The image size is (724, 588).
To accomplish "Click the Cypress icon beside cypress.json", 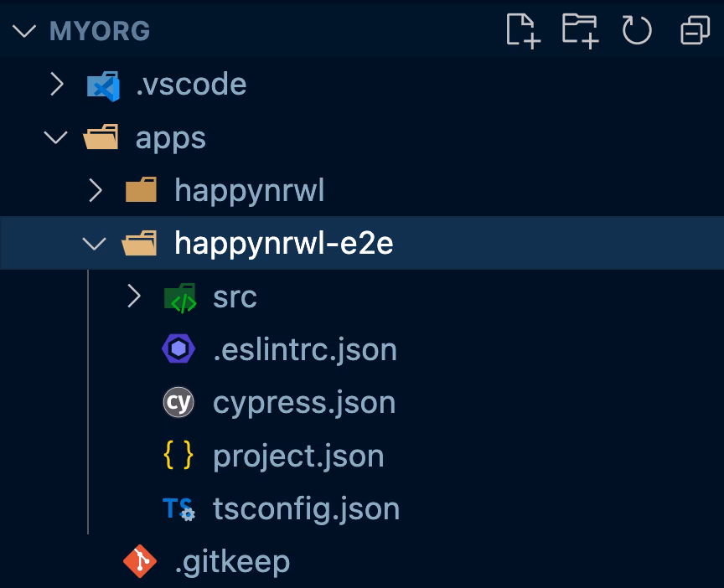I will pyautogui.click(x=178, y=403).
